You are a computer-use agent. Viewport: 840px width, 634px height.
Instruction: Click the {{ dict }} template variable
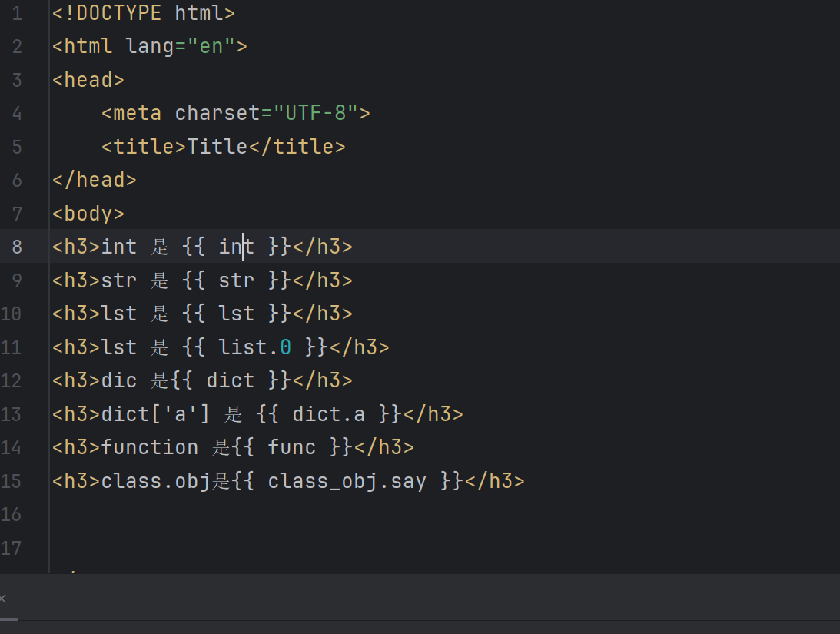230,380
